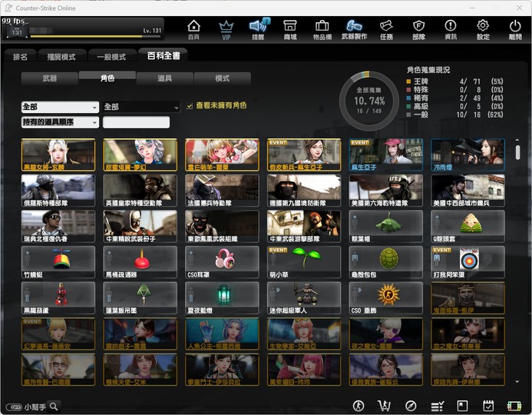Switch to the 殭屍模式 tab

click(61, 56)
